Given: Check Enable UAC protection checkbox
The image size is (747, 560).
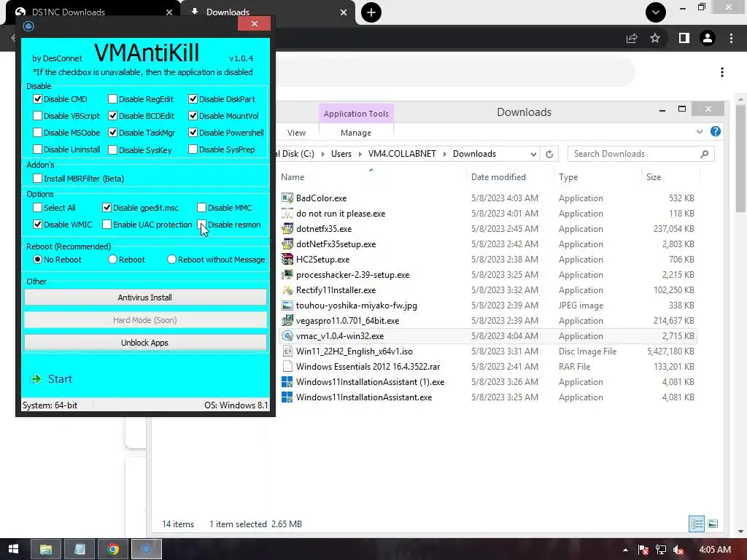Looking at the screenshot, I should [x=107, y=225].
